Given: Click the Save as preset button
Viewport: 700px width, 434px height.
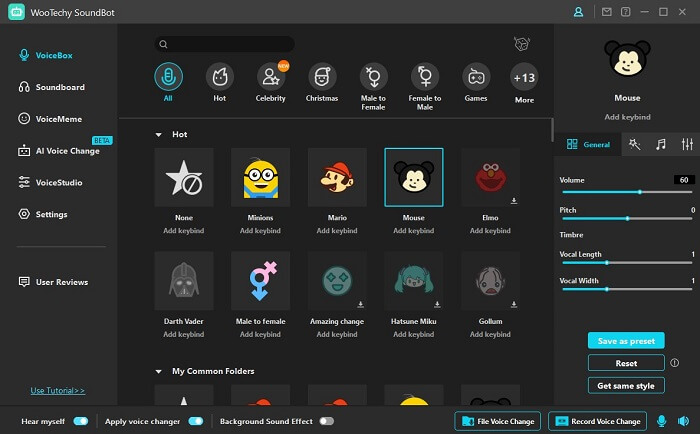Looking at the screenshot, I should [626, 341].
